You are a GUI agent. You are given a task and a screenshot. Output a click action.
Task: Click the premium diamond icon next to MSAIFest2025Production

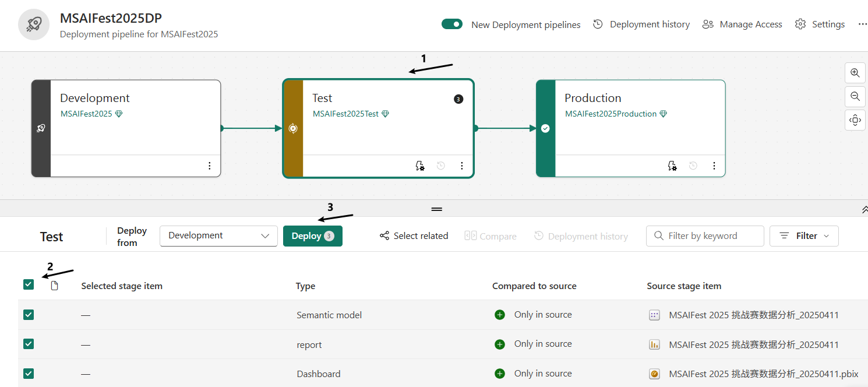[x=663, y=114]
